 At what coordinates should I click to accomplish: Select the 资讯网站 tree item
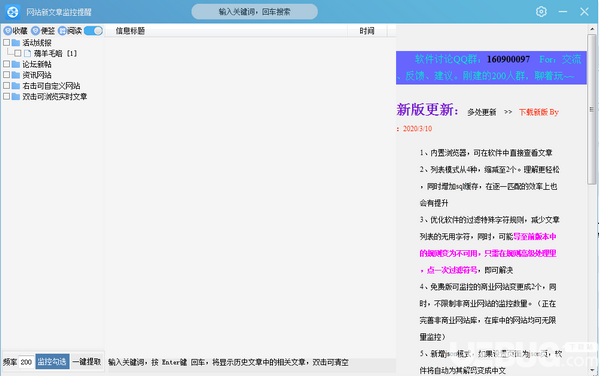37,75
